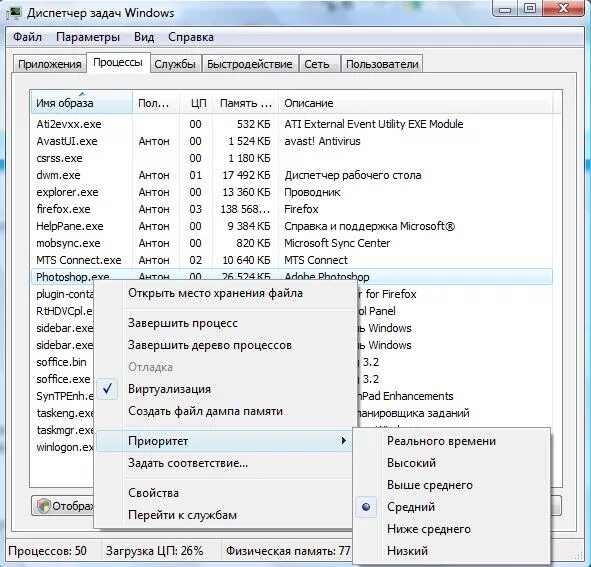
Task: Set priority to Реального времени
Action: (x=441, y=441)
